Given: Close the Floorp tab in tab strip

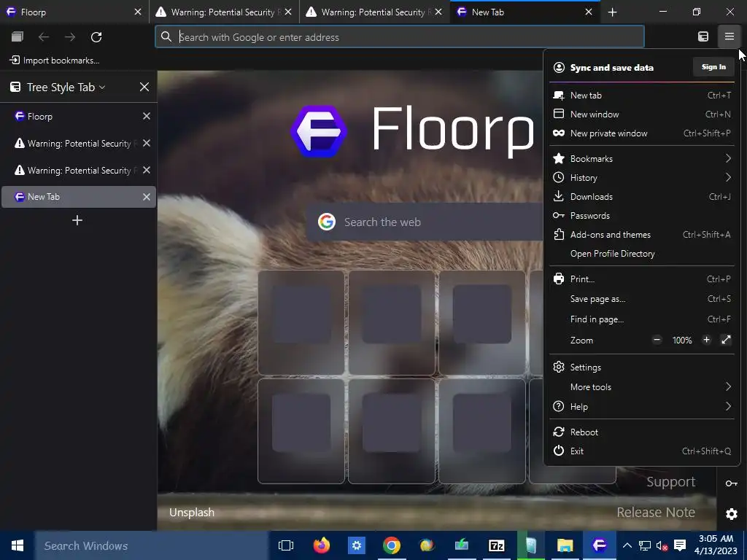Looking at the screenshot, I should (x=138, y=12).
